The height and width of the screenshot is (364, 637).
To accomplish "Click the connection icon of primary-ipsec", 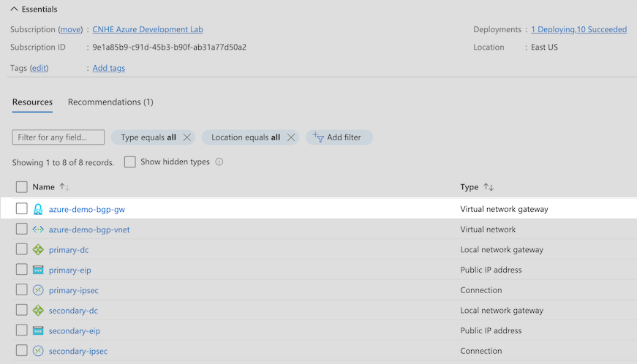I will [38, 290].
